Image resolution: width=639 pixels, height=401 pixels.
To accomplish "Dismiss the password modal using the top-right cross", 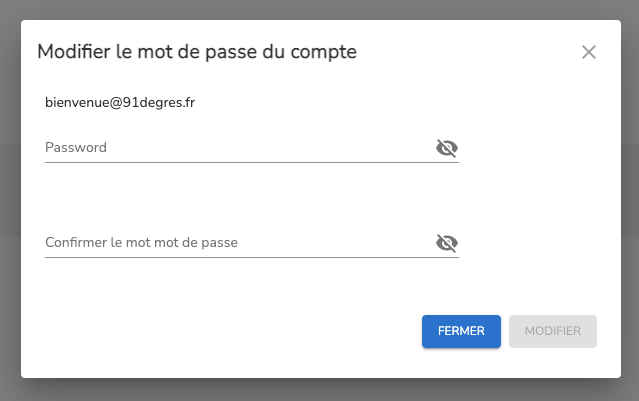I will point(589,52).
